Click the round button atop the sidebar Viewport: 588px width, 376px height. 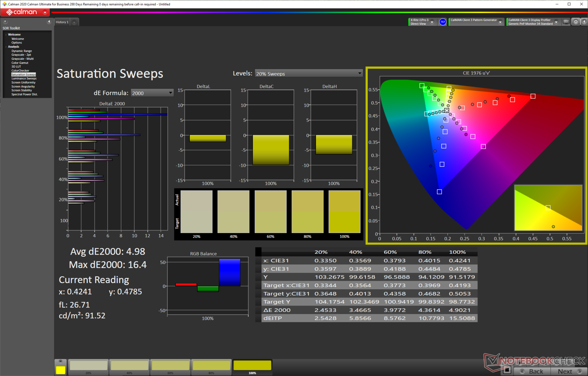click(5, 22)
